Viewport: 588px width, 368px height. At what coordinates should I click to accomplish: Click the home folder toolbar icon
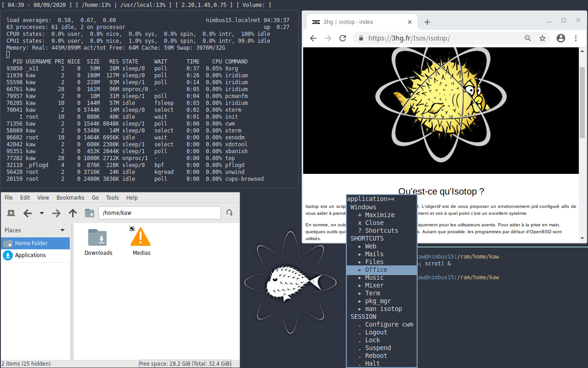pyautogui.click(x=90, y=213)
